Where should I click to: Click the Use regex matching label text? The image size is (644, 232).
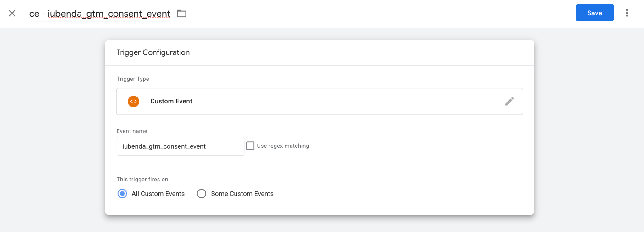click(283, 146)
